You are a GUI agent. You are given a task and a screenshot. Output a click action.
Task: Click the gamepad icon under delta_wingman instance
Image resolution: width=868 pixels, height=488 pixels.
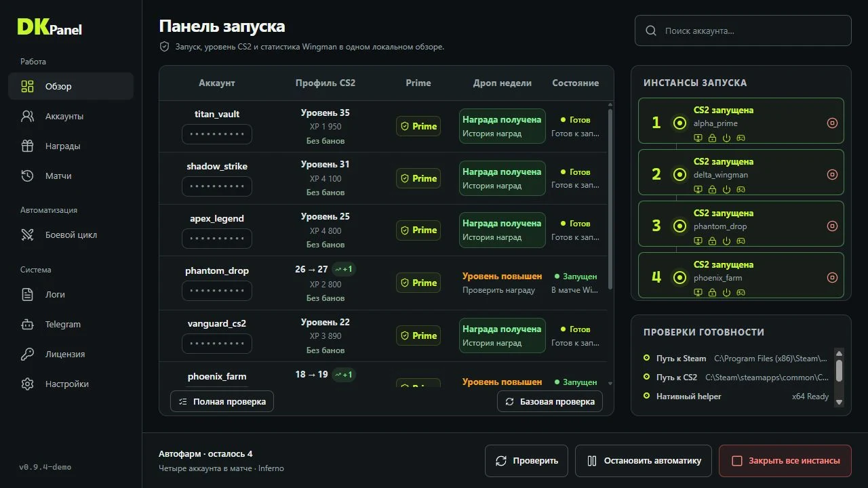(741, 189)
